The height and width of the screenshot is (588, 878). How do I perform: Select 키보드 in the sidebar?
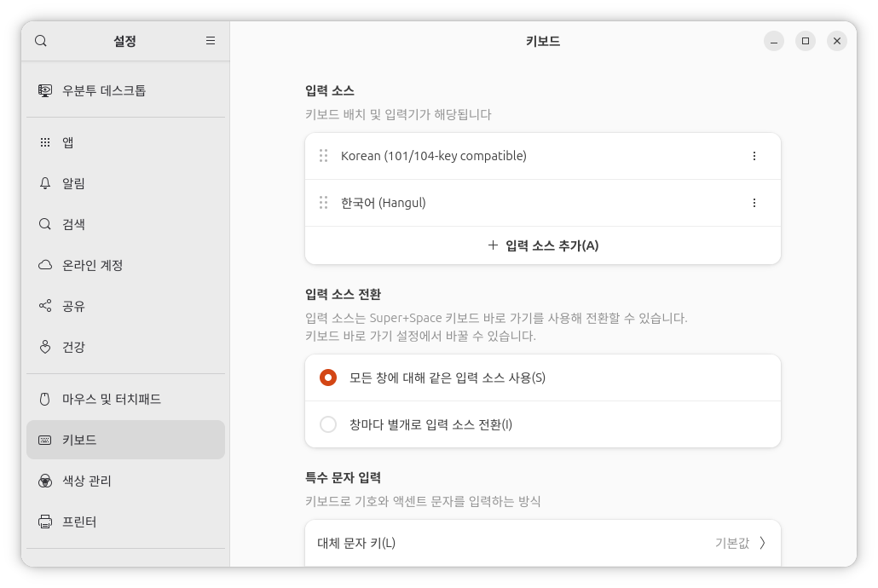[79, 440]
